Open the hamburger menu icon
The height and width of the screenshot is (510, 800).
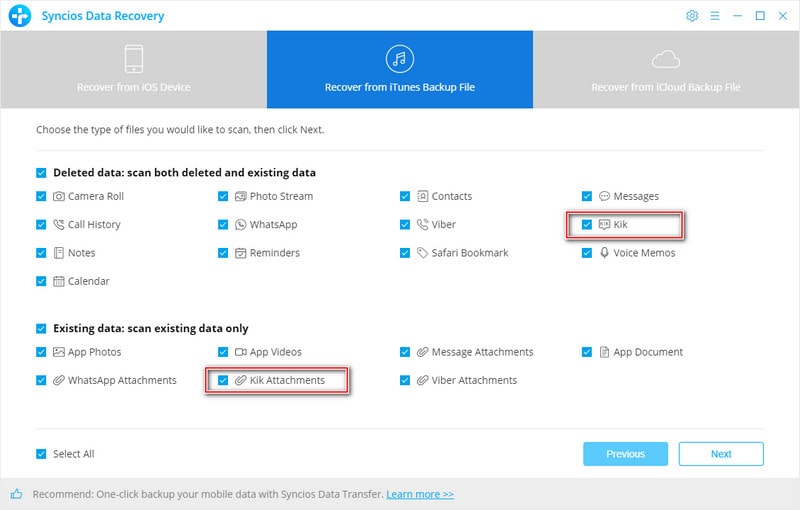pyautogui.click(x=715, y=16)
